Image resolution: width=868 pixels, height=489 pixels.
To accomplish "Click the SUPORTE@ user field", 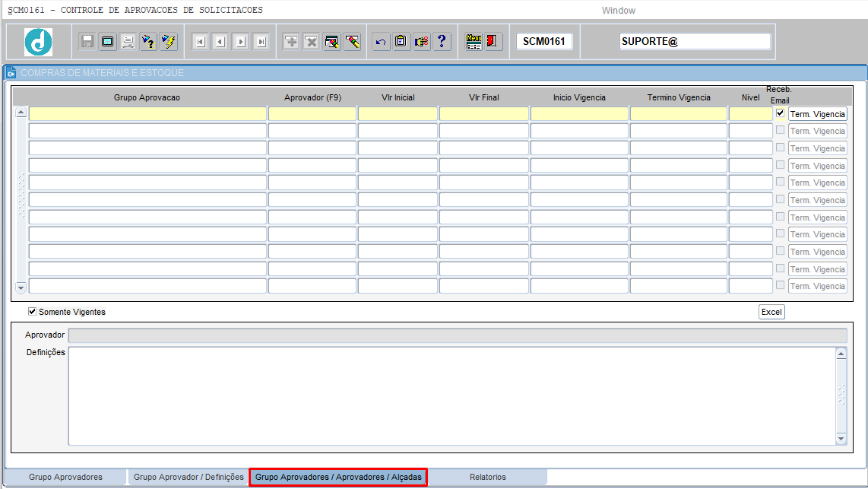I will pyautogui.click(x=695, y=42).
